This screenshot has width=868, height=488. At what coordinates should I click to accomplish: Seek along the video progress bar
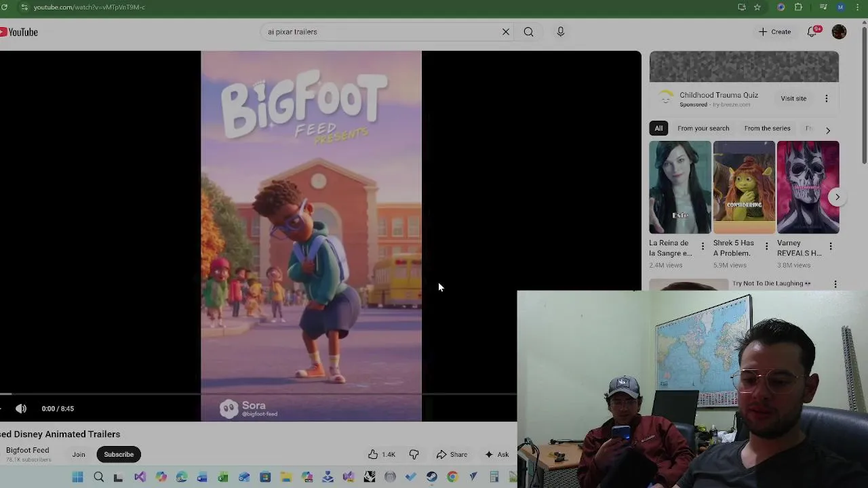[258, 393]
